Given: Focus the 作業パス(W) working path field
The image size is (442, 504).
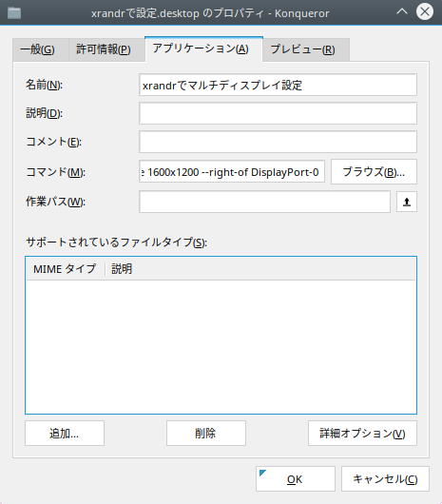Looking at the screenshot, I should click(x=264, y=202).
